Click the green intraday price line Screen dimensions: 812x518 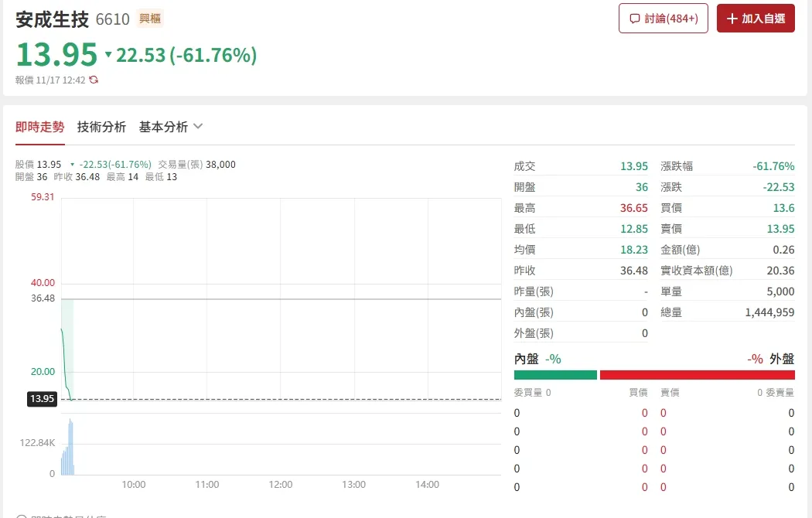click(64, 363)
